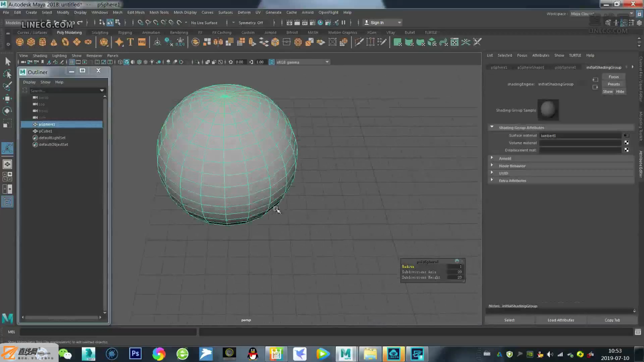Click the Surface material lambert1 field
The height and width of the screenshot is (362, 644).
click(x=580, y=136)
